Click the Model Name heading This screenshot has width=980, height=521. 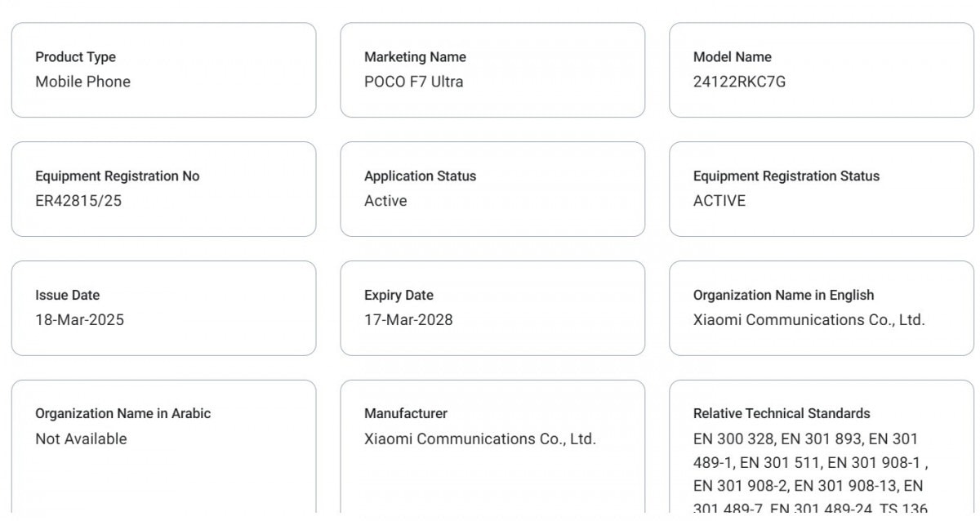click(732, 57)
